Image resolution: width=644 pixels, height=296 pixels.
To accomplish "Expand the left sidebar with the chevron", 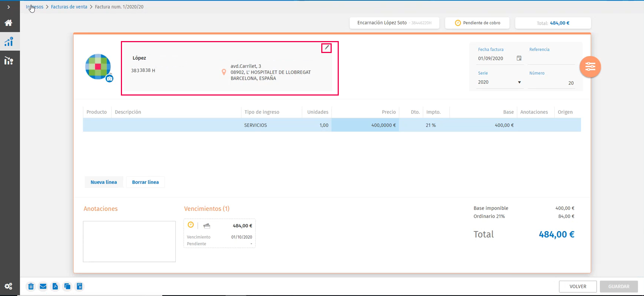I will point(9,7).
